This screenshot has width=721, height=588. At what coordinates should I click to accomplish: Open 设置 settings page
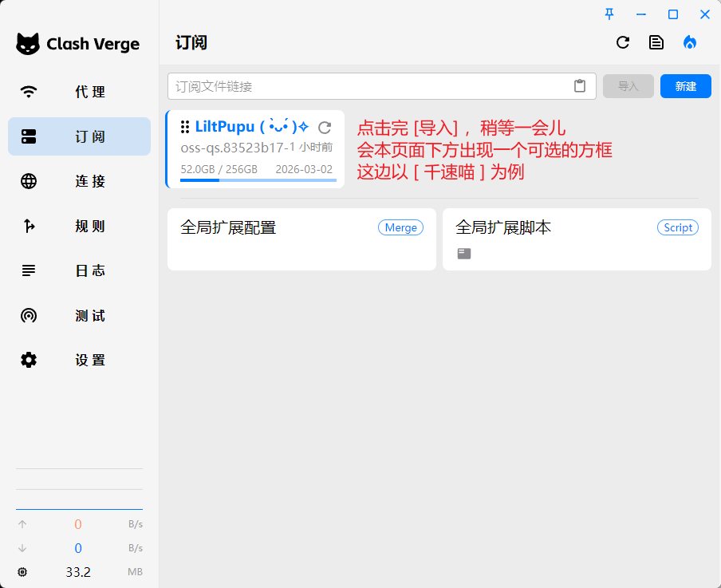coord(79,360)
